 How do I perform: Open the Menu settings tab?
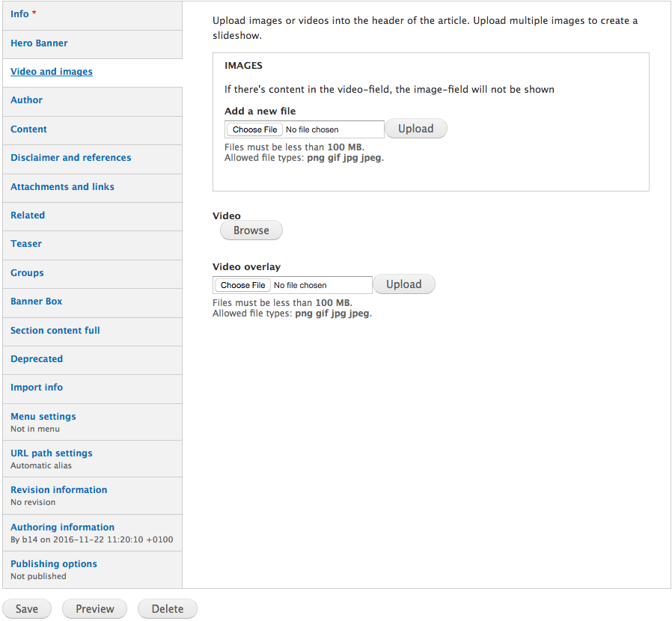pyautogui.click(x=43, y=417)
